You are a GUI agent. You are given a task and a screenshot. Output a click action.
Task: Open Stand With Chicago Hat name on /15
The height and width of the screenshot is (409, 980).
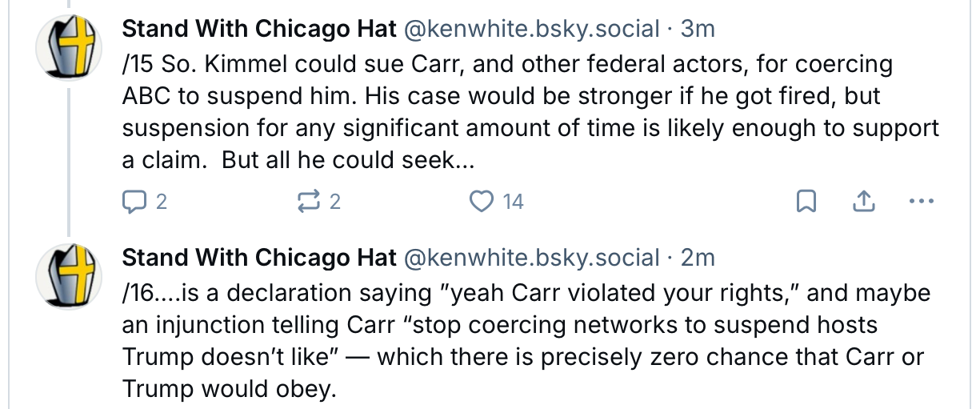(259, 30)
